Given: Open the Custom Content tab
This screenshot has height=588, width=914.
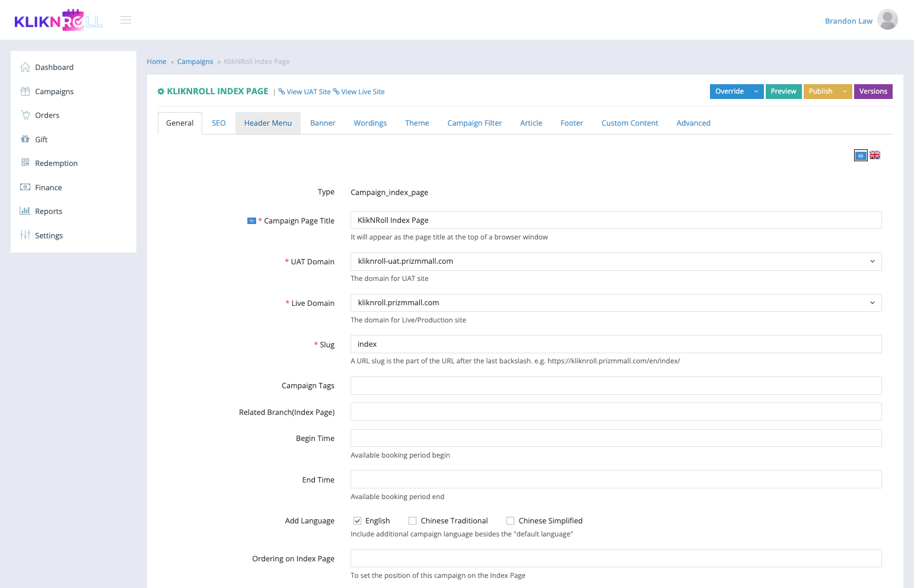Looking at the screenshot, I should [x=630, y=123].
